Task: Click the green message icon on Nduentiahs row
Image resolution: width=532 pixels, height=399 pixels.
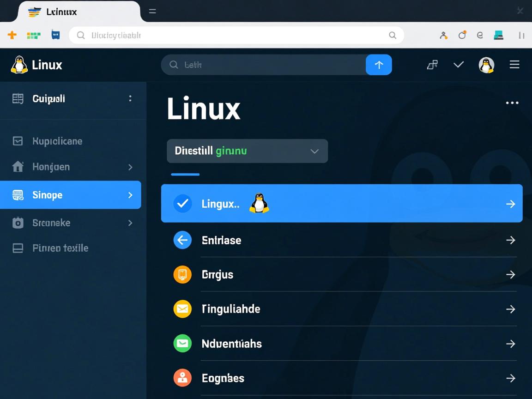Action: tap(182, 343)
